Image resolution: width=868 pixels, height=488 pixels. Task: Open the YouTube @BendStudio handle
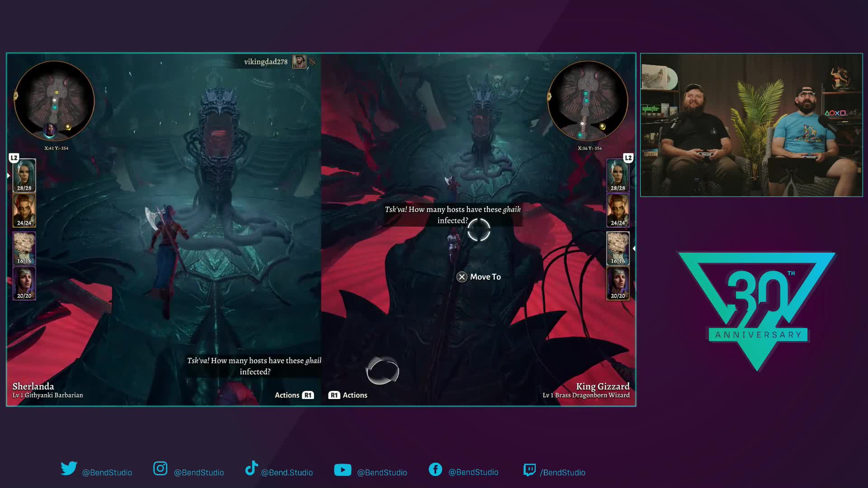tap(382, 473)
